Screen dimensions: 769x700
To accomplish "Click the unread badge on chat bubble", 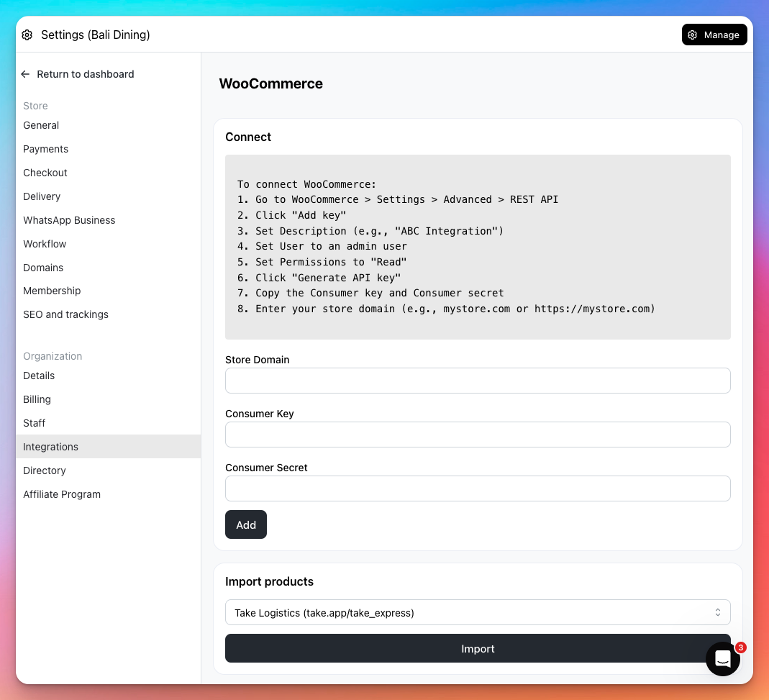I will 740,647.
